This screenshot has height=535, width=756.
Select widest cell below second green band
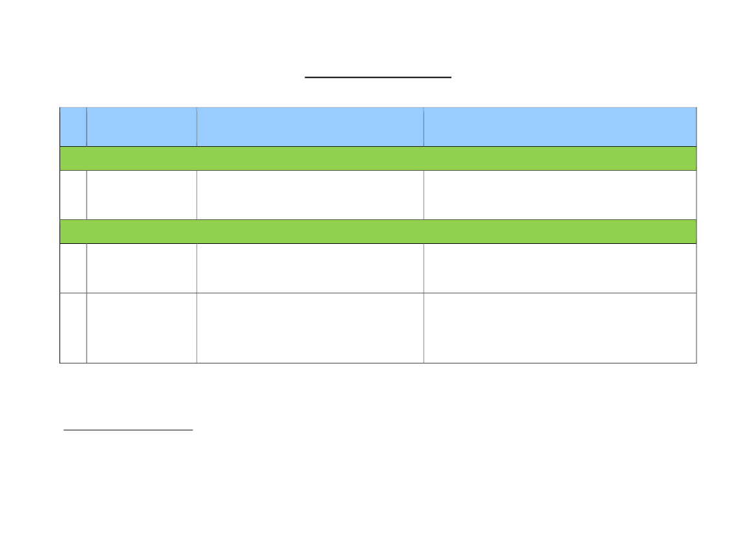tap(560, 268)
